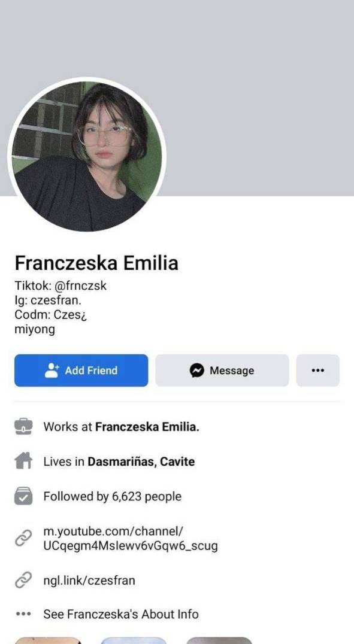Open the Franczeska Emilia workplace link

[147, 427]
